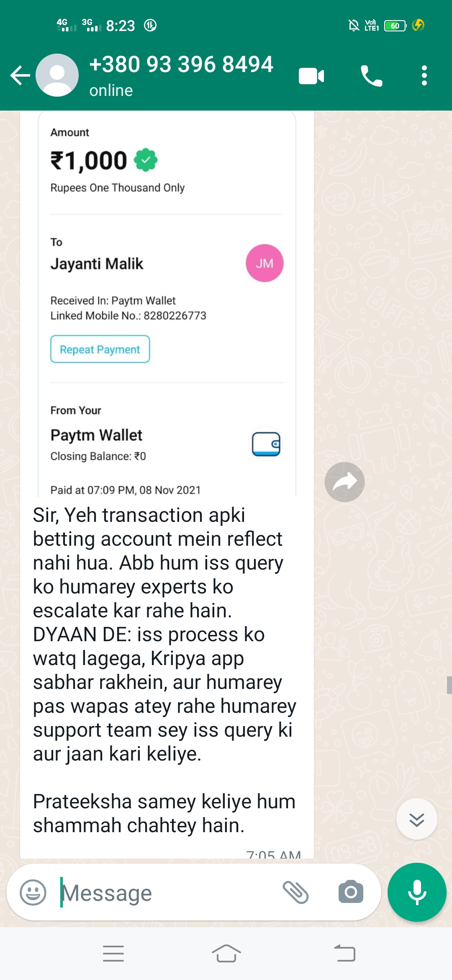
Task: Tap the green microphone voice message button
Action: tap(417, 892)
